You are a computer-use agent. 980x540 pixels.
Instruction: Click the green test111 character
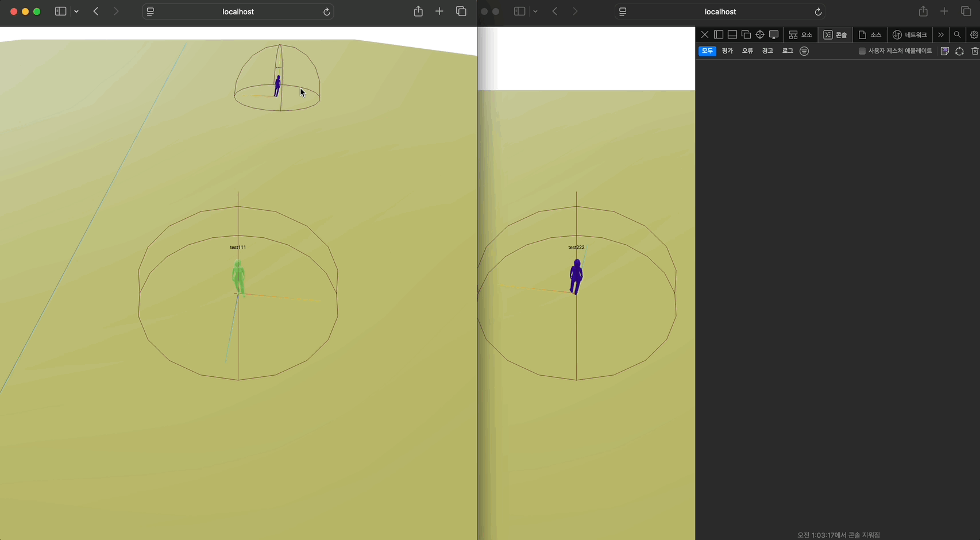pyautogui.click(x=238, y=279)
